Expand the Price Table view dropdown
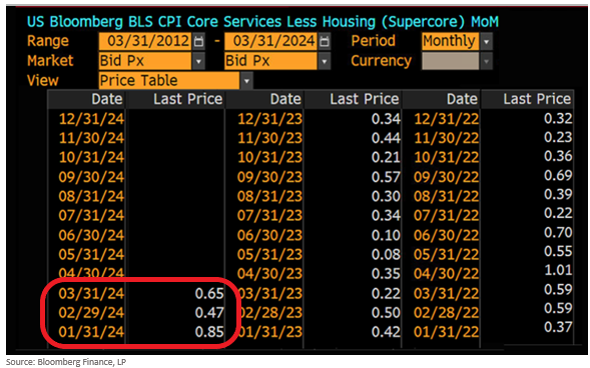Screen dimensions: 590x368 coord(246,81)
